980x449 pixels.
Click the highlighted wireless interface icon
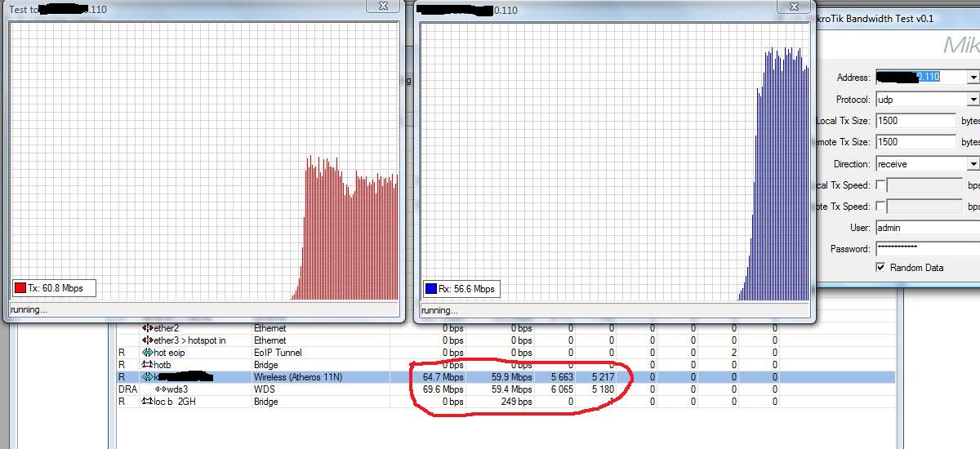pos(148,377)
